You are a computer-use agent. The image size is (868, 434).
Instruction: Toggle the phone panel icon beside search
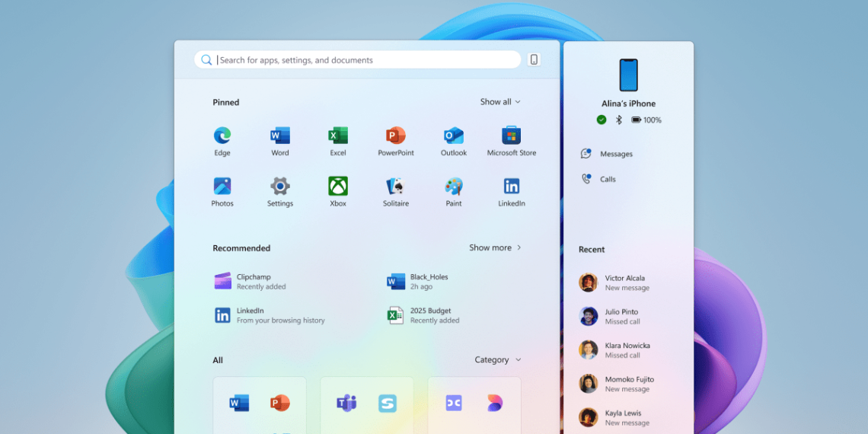pos(534,60)
